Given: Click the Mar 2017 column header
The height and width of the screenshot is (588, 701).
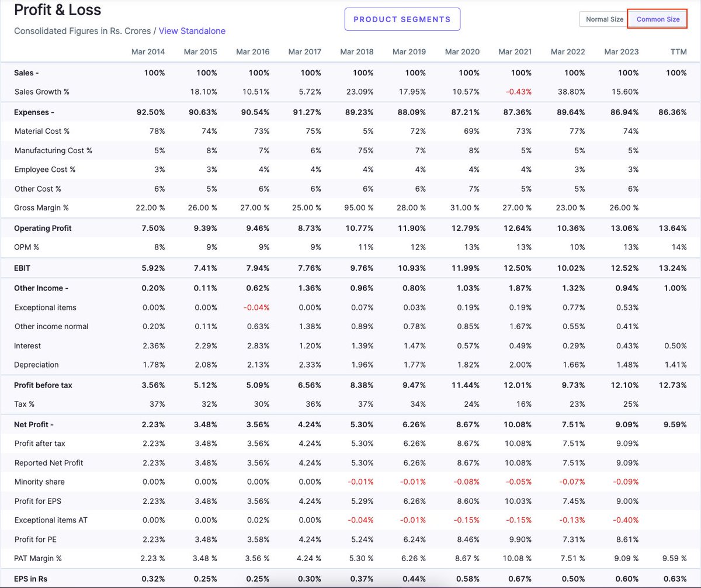Looking at the screenshot, I should 305,52.
